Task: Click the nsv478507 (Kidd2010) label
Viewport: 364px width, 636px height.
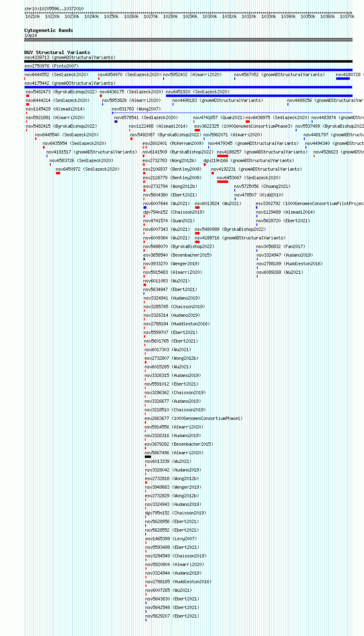Action: (x=259, y=195)
